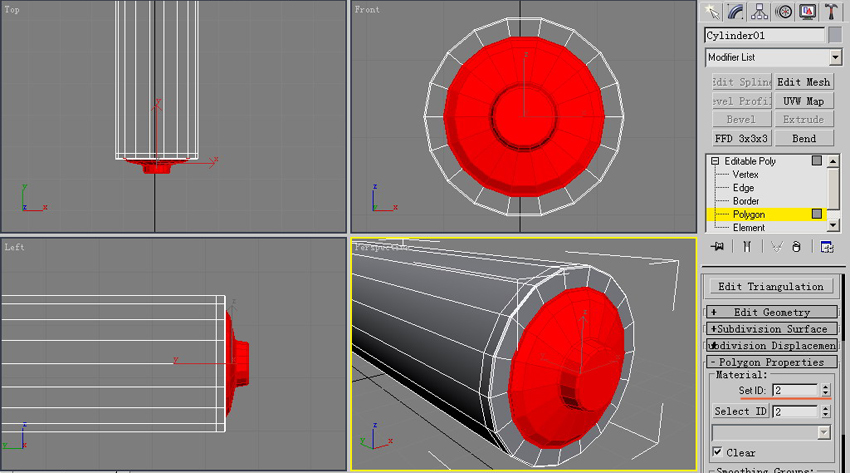Click the Set ID value field
Image resolution: width=850 pixels, height=473 pixels.
coord(795,390)
